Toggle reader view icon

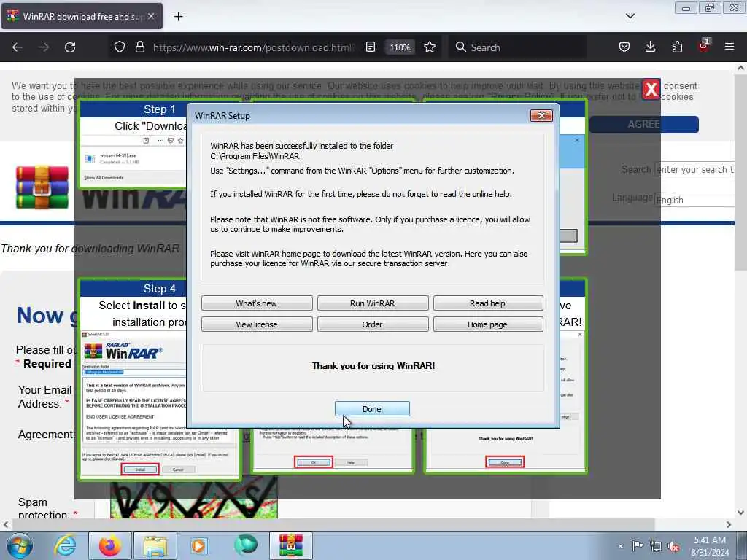pyautogui.click(x=371, y=47)
